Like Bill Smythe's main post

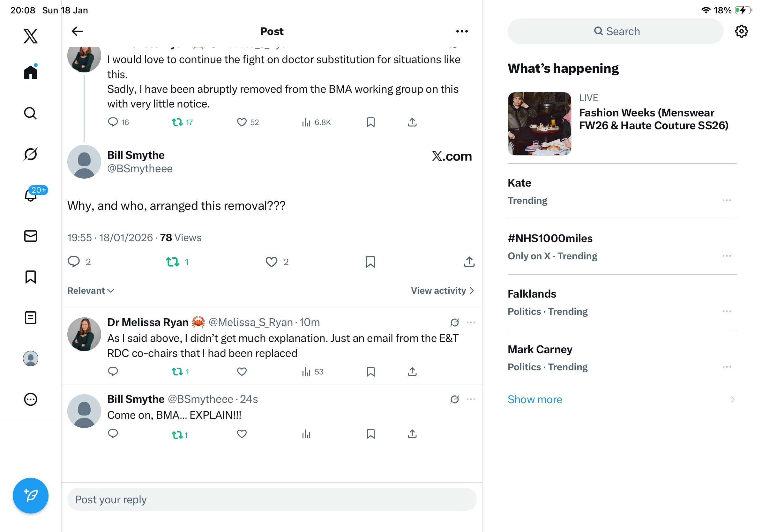pyautogui.click(x=272, y=262)
